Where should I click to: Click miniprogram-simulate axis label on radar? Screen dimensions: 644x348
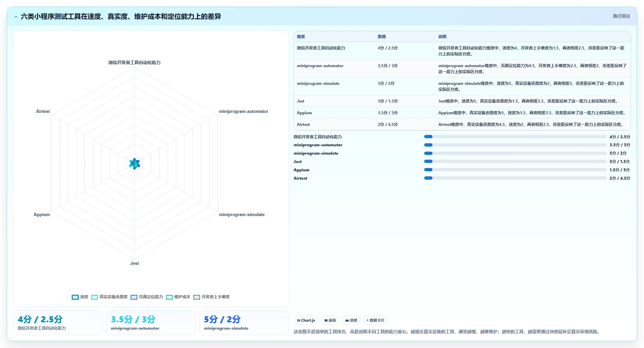click(242, 215)
